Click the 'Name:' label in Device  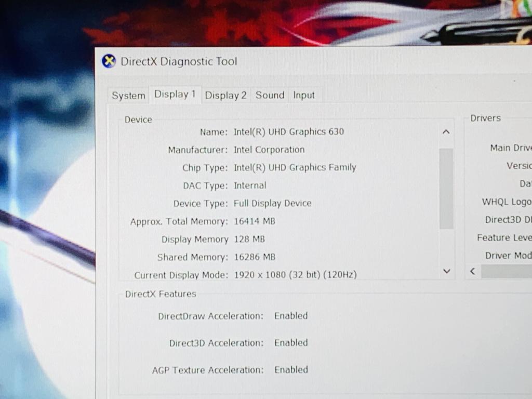click(x=214, y=132)
